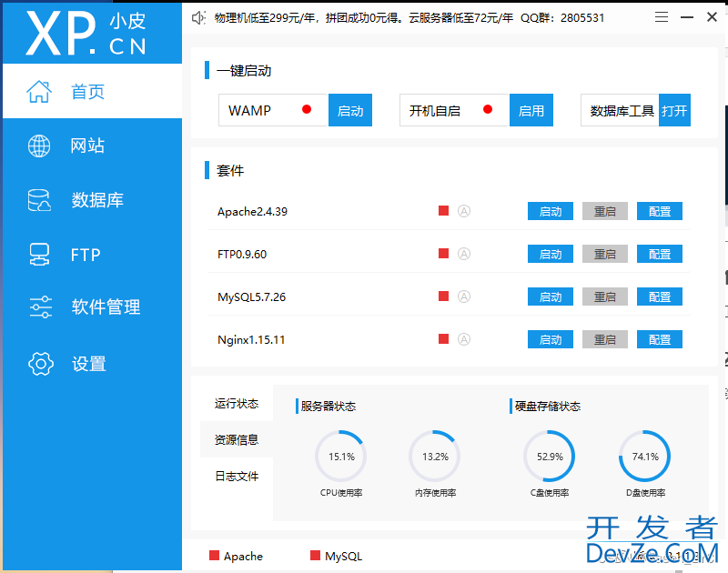Image resolution: width=728 pixels, height=573 pixels.
Task: Enable 开机自启 with 启用 button
Action: point(531,110)
